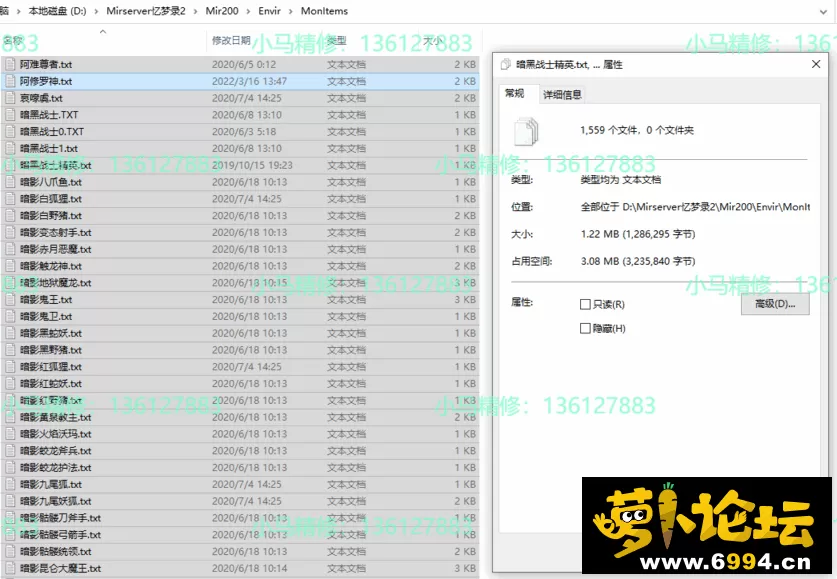Click file icon of 暗影火焰沃玛.txt
The height and width of the screenshot is (579, 837).
[10, 434]
